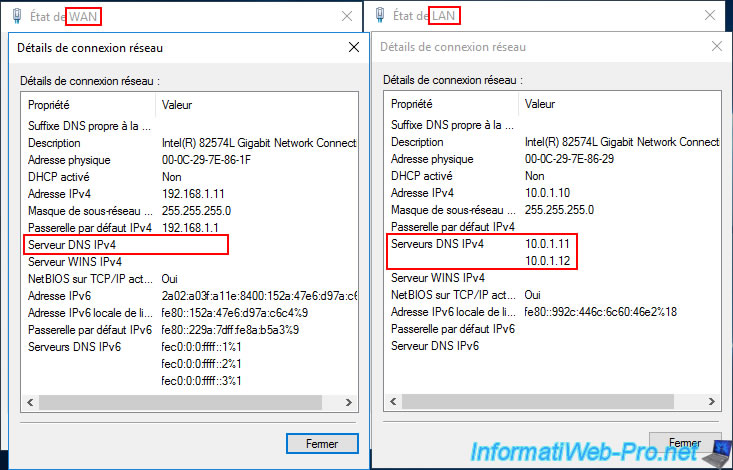Click the network icon in État de WAN title bar

point(16,16)
